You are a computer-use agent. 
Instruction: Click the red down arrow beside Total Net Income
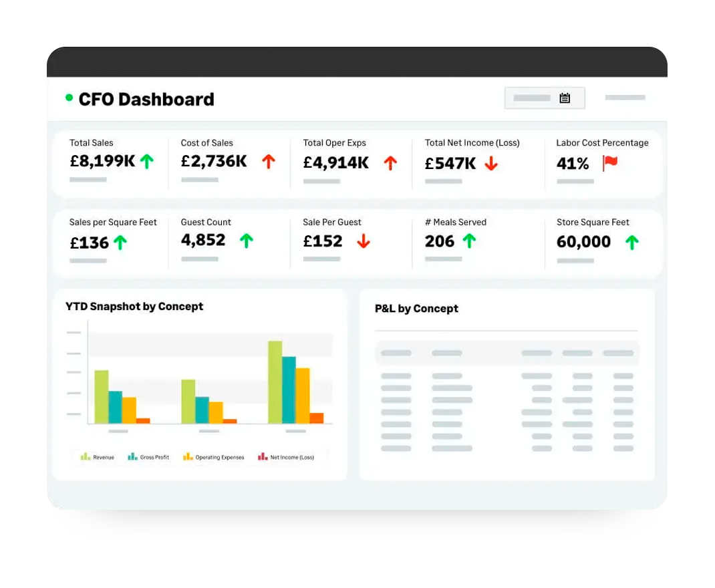[491, 163]
